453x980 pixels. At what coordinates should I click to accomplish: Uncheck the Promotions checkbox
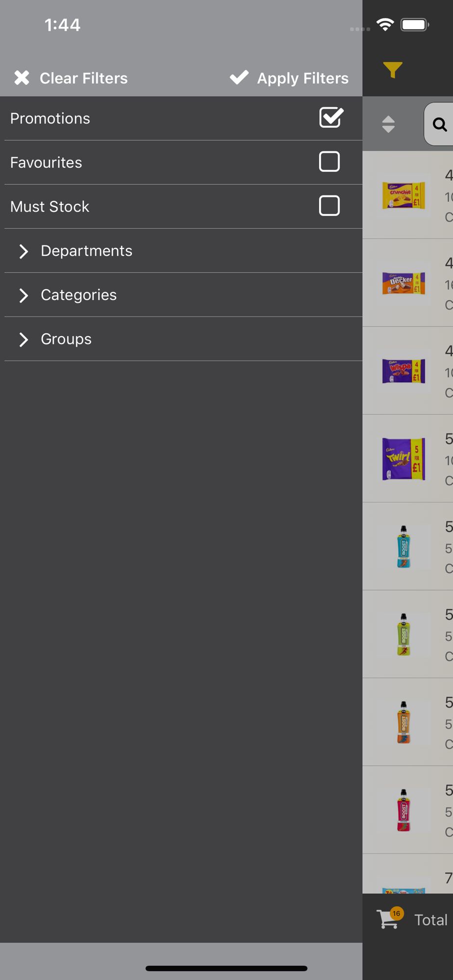pyautogui.click(x=331, y=118)
